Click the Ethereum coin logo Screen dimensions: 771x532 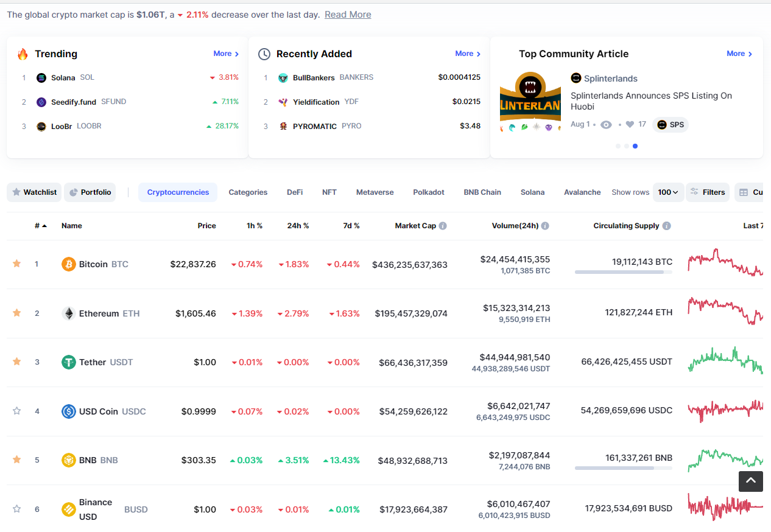pyautogui.click(x=69, y=313)
